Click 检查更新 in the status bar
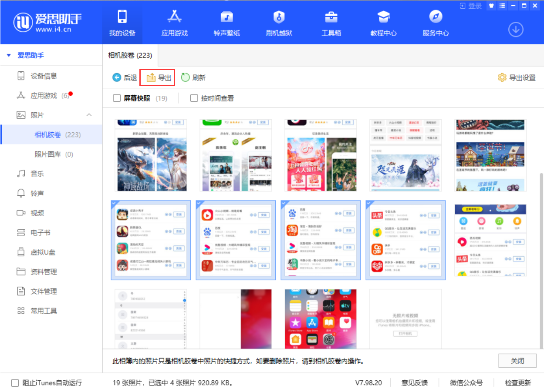Image resolution: width=544 pixels, height=392 pixels. pyautogui.click(x=518, y=382)
